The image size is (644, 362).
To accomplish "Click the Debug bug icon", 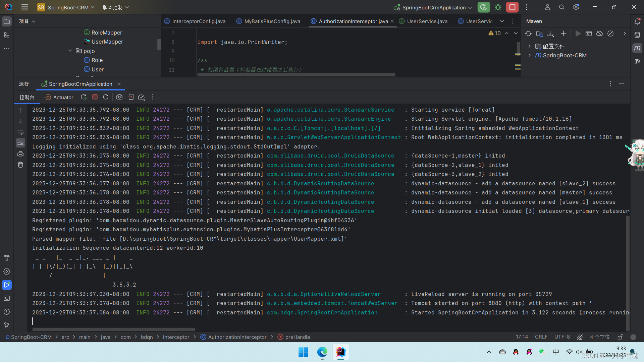I will pyautogui.click(x=498, y=7).
